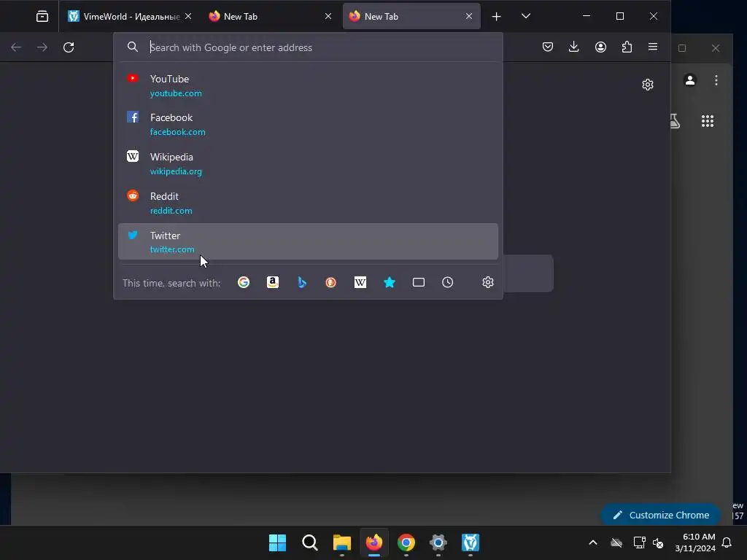Screen dimensions: 747x560
Task: Click the magnifier icon in address bar
Action: click(x=133, y=47)
